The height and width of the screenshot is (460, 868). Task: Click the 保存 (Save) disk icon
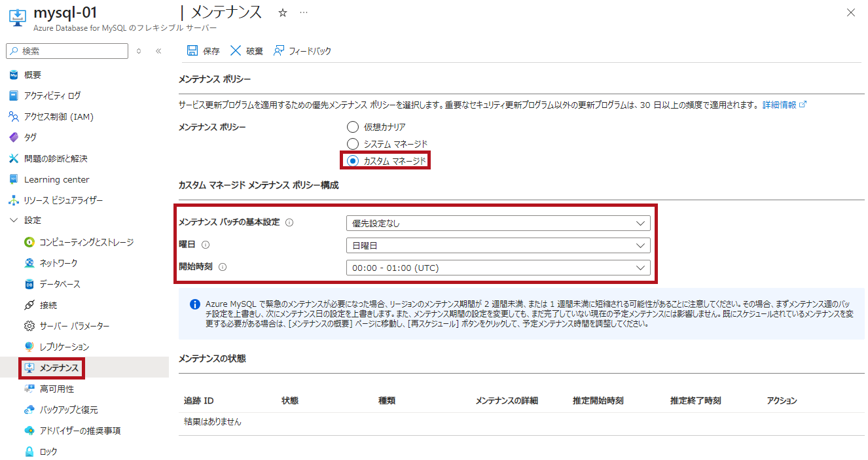click(x=192, y=51)
